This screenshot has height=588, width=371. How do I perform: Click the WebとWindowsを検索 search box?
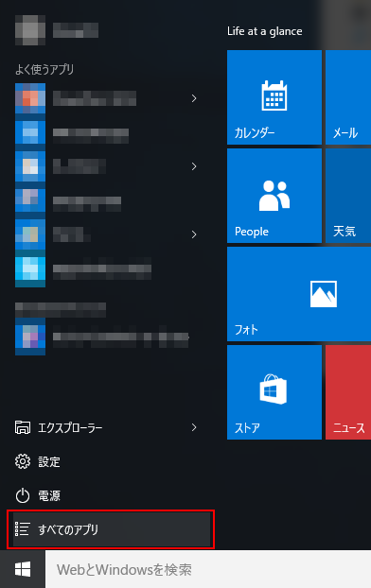tap(208, 569)
